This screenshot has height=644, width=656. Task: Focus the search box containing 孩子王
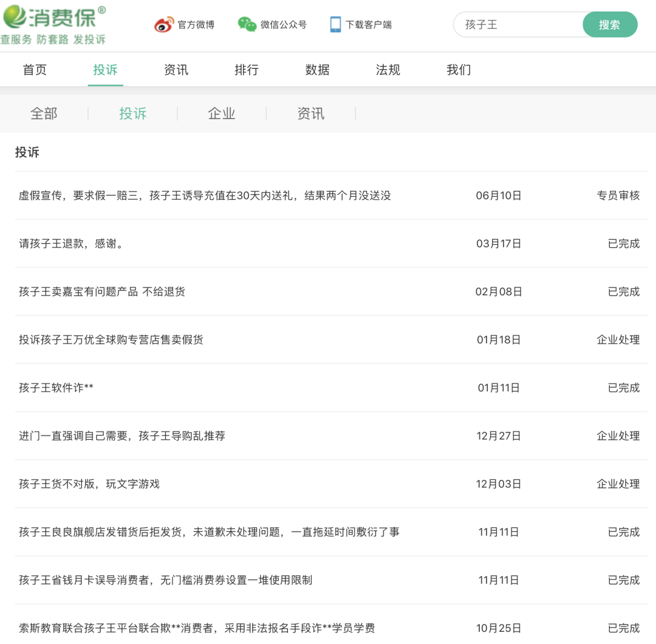pos(518,25)
